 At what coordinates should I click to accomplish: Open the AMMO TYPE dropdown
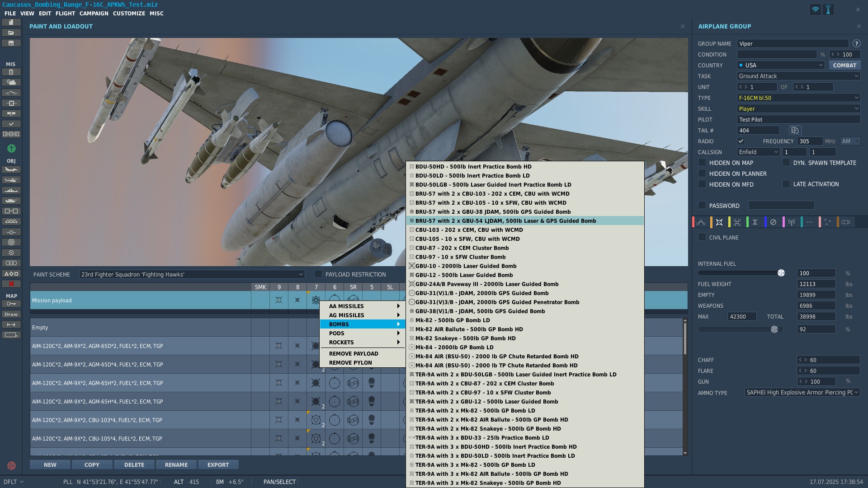click(802, 393)
